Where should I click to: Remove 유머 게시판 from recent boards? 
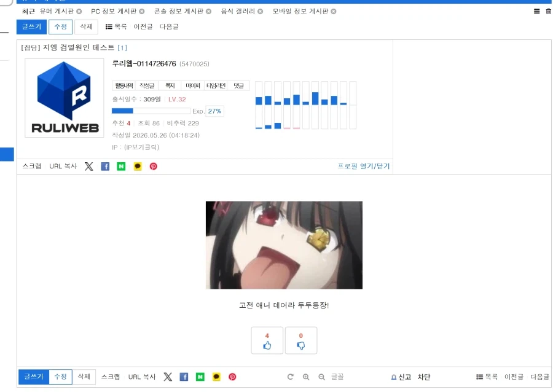coord(79,11)
